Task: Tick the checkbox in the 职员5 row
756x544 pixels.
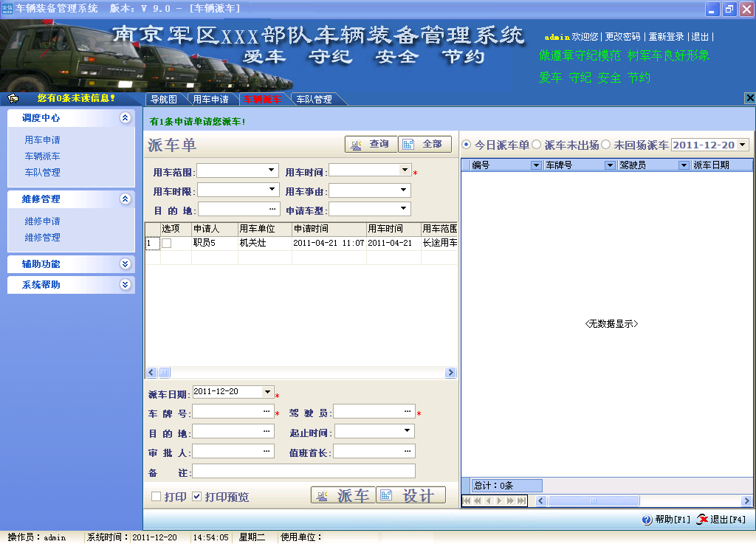Action: coord(167,243)
